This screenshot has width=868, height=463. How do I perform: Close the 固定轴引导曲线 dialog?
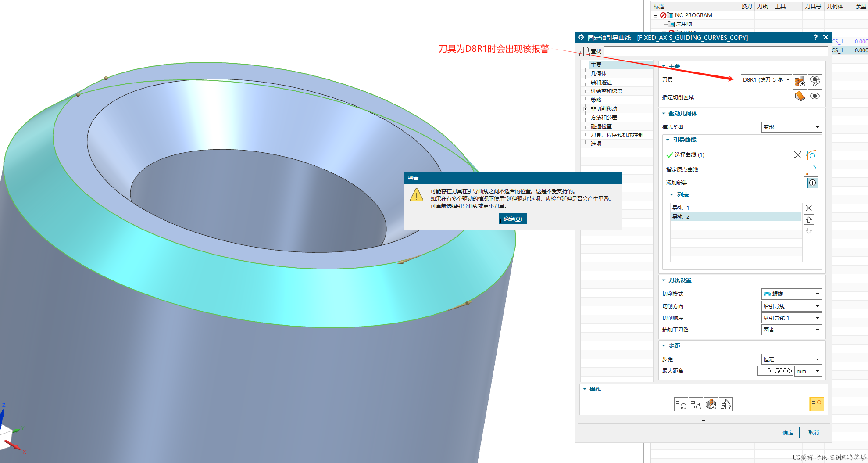pos(825,37)
